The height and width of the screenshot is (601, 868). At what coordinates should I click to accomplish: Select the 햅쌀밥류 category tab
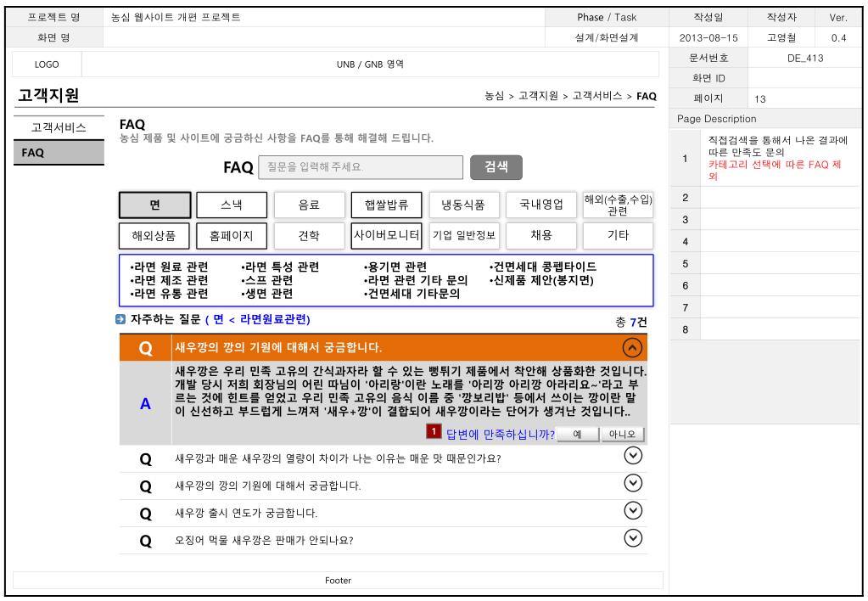pos(386,205)
